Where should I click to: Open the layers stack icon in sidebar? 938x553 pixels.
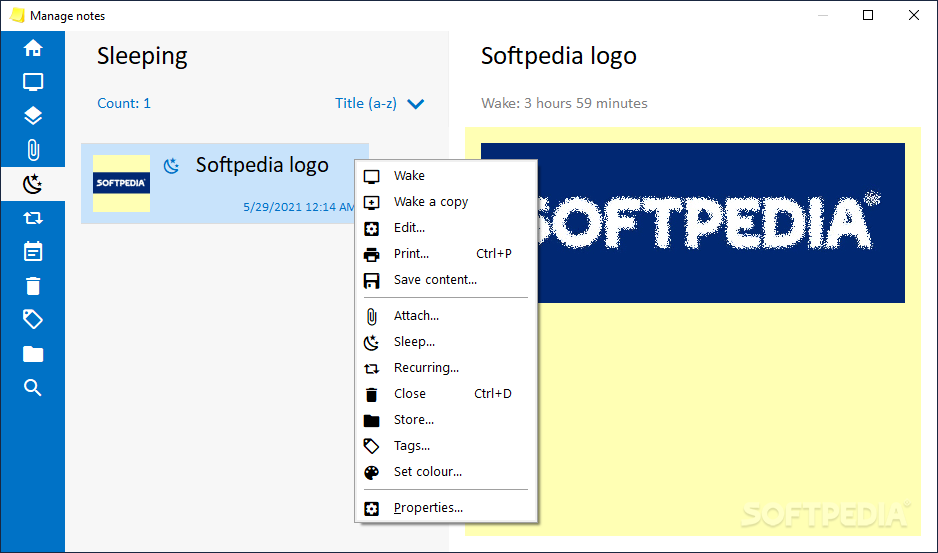click(33, 116)
